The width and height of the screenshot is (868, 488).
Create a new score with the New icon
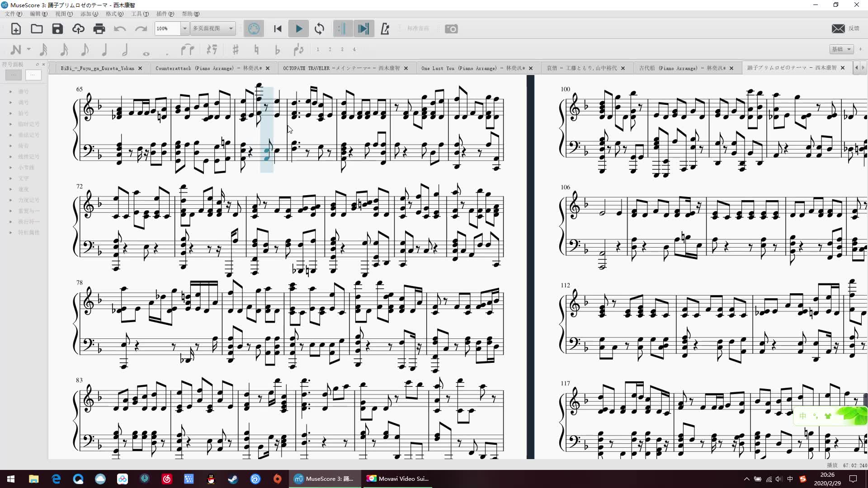(16, 29)
